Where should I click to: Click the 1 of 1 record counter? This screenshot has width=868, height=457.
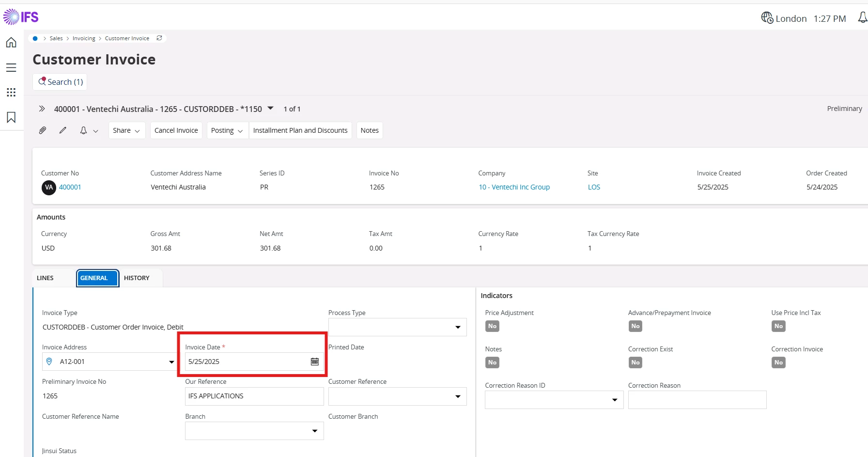point(292,109)
